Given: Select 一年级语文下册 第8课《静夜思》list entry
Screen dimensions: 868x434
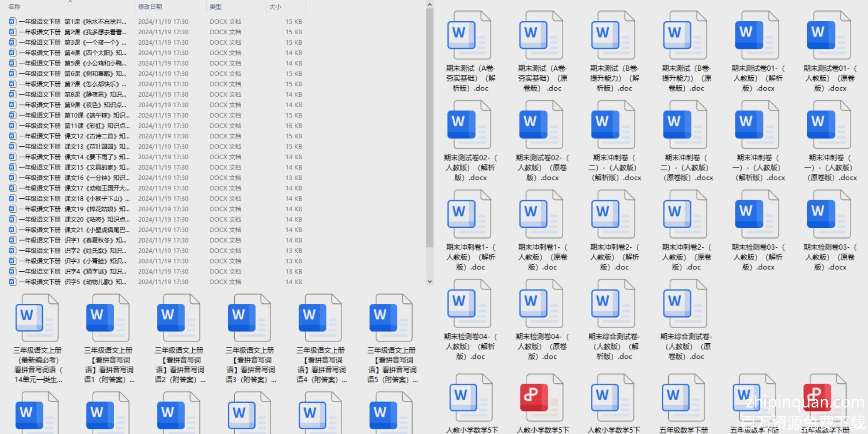Looking at the screenshot, I should (72, 95).
